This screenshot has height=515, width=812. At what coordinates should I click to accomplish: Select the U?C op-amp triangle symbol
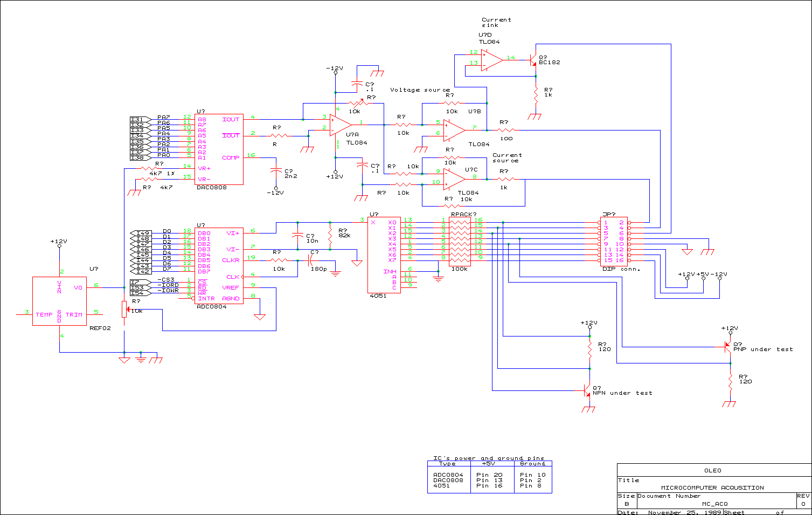click(454, 179)
